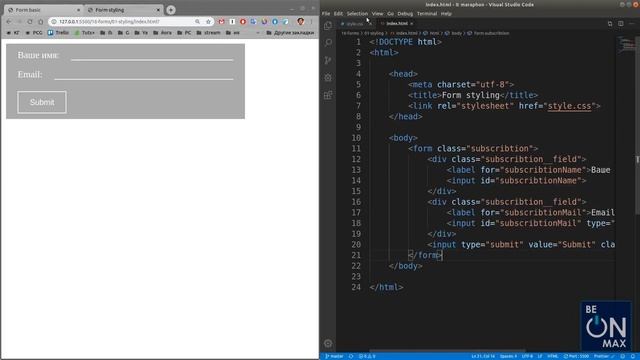
Task: Click the Split Editor icon in VS Code
Action: [x=620, y=24]
